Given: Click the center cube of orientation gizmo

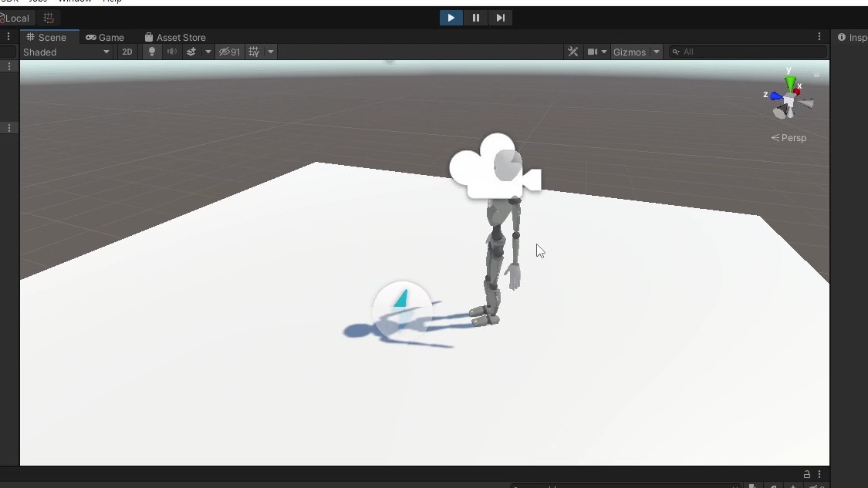Looking at the screenshot, I should point(789,102).
